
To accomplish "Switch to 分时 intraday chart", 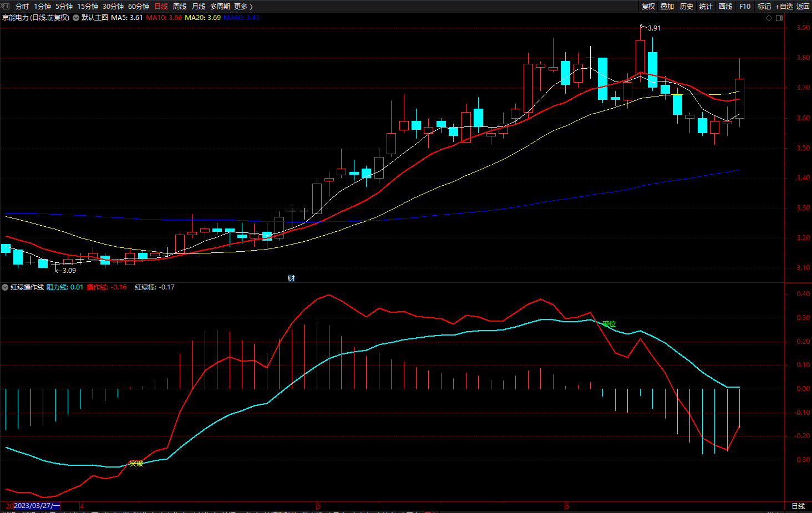I will click(22, 7).
